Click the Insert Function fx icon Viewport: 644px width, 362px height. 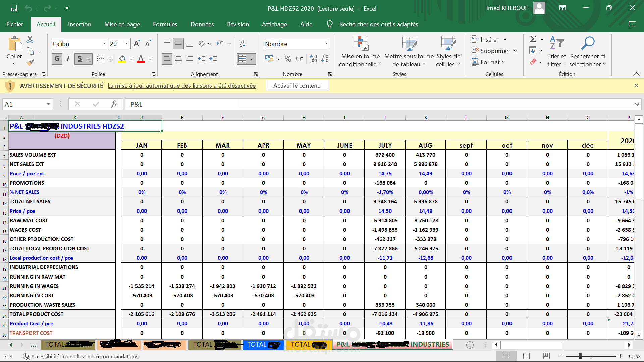click(x=114, y=104)
